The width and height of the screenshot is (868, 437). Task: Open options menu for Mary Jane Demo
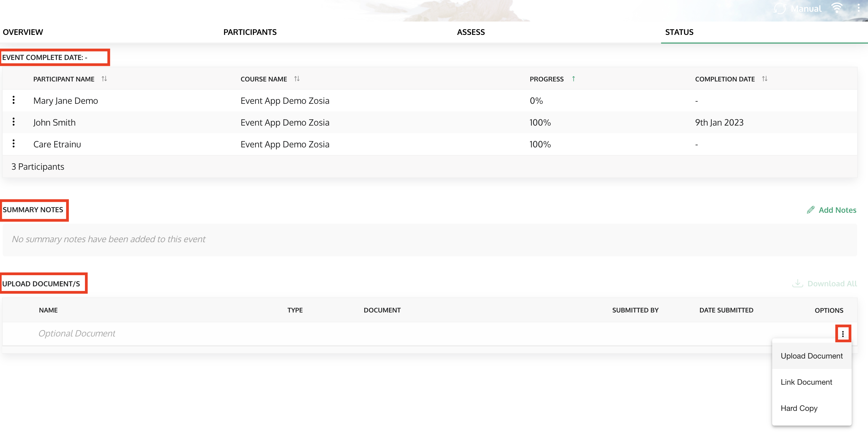coord(14,100)
